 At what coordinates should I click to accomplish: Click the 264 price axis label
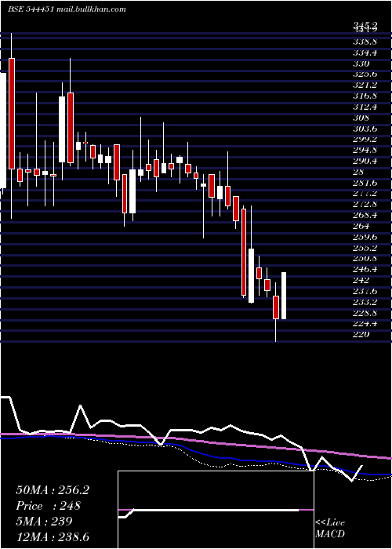tap(361, 226)
